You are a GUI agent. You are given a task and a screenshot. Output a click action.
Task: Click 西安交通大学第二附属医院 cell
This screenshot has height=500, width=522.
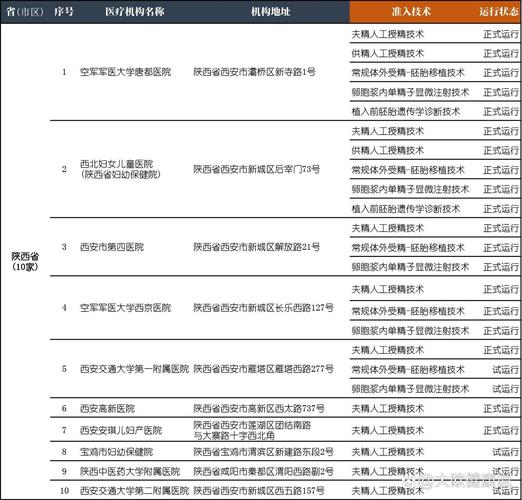[x=134, y=491]
